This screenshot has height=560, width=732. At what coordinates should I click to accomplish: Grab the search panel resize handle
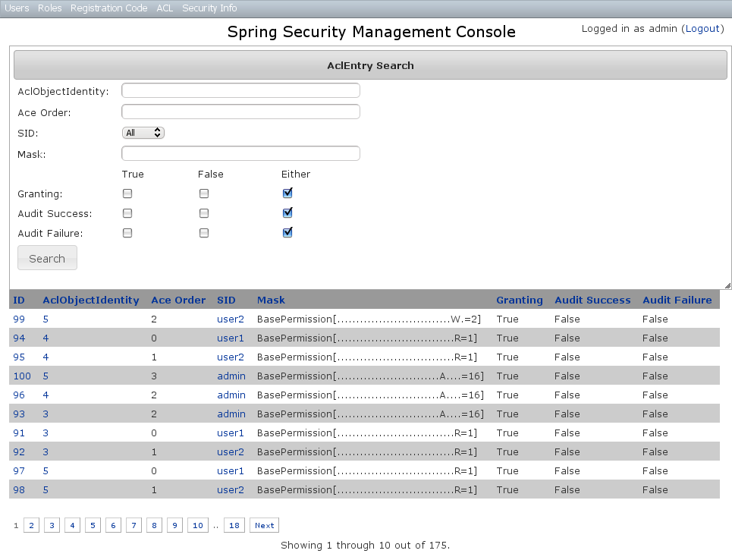727,285
